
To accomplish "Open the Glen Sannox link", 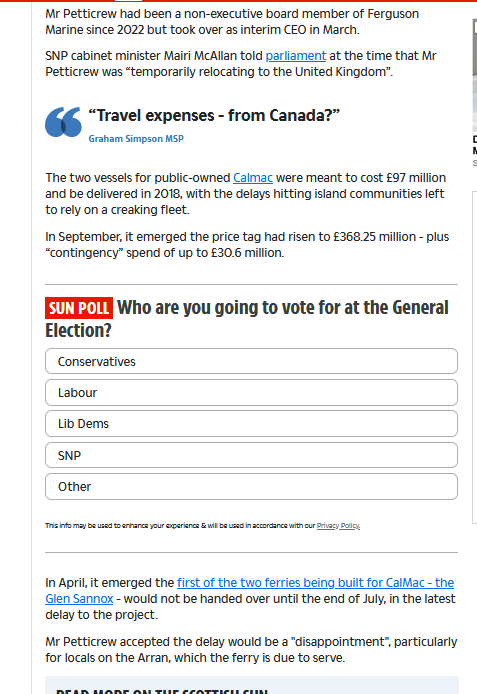I will pyautogui.click(x=79, y=599).
